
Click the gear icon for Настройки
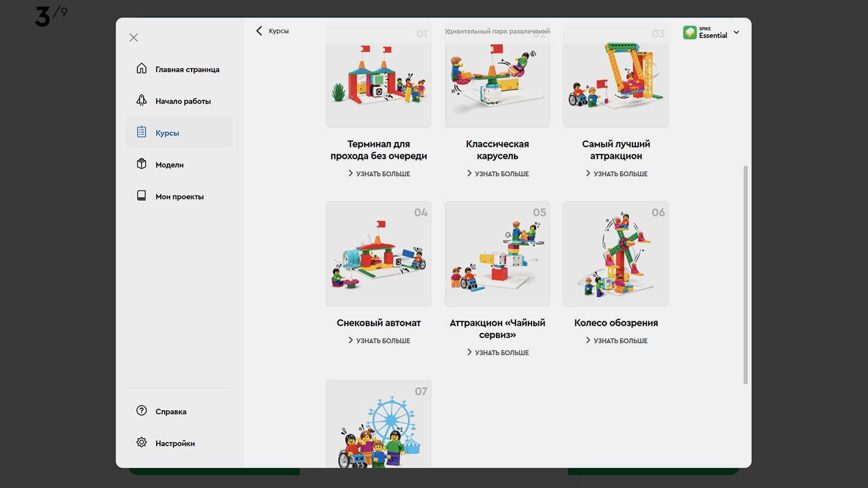141,442
